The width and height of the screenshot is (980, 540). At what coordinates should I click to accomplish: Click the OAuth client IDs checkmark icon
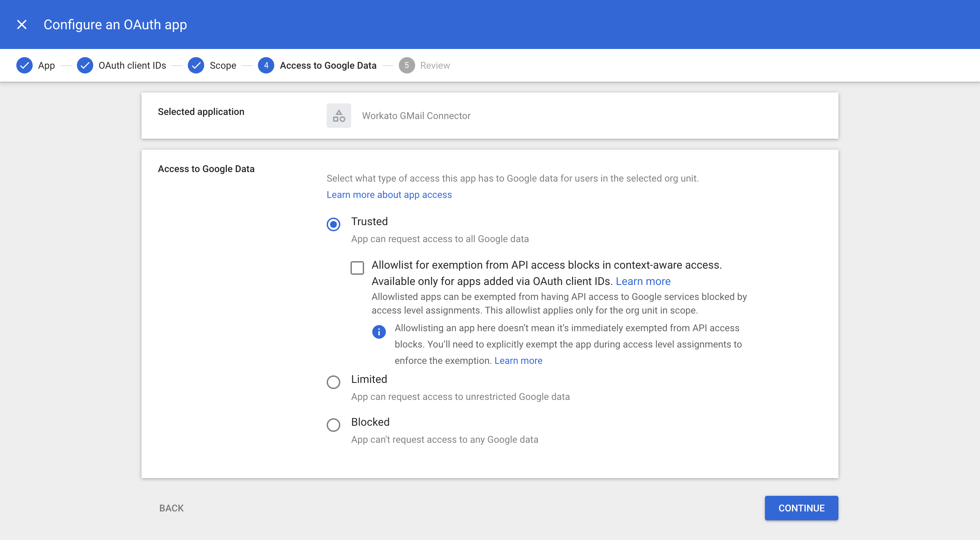click(x=85, y=65)
